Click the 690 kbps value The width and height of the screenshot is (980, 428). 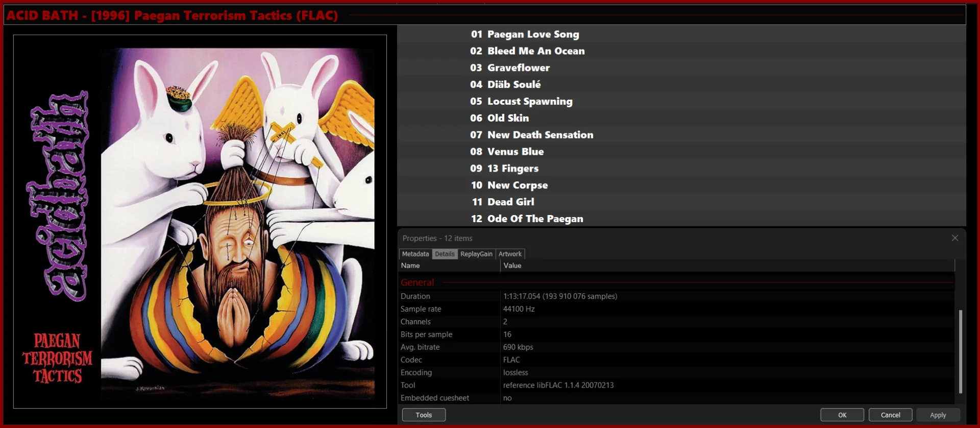518,347
